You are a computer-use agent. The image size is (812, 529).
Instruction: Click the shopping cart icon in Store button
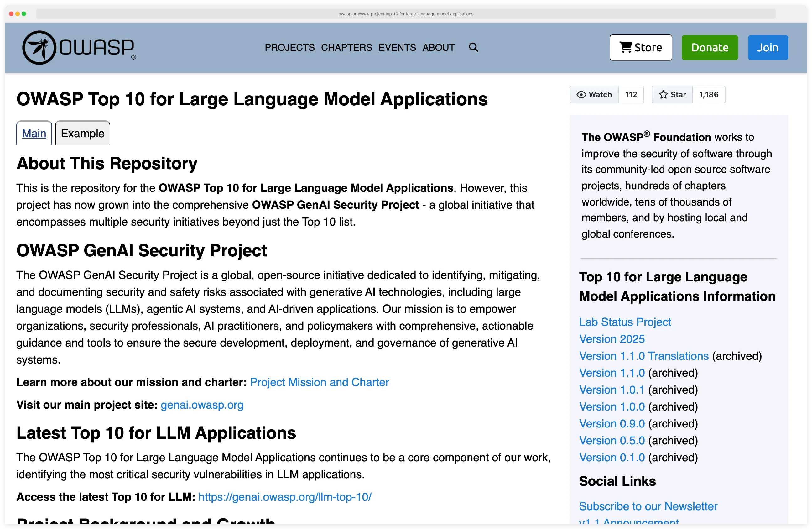pos(625,47)
